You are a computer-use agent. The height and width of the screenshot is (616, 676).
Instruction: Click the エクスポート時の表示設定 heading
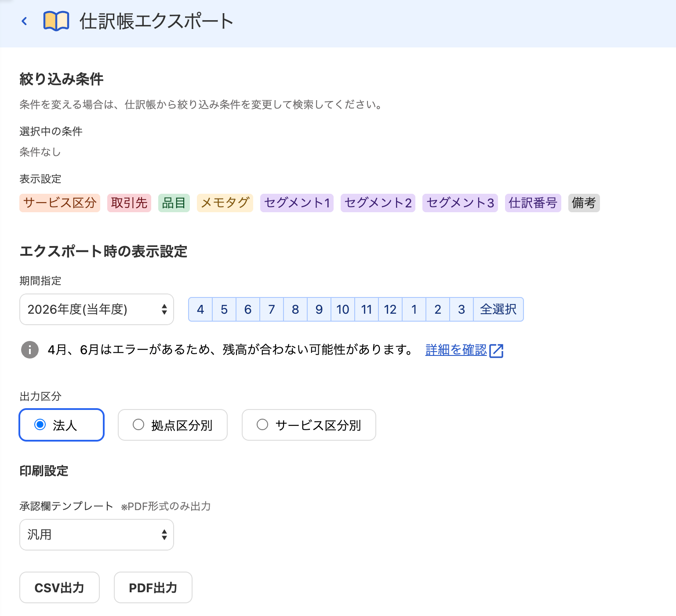[104, 251]
